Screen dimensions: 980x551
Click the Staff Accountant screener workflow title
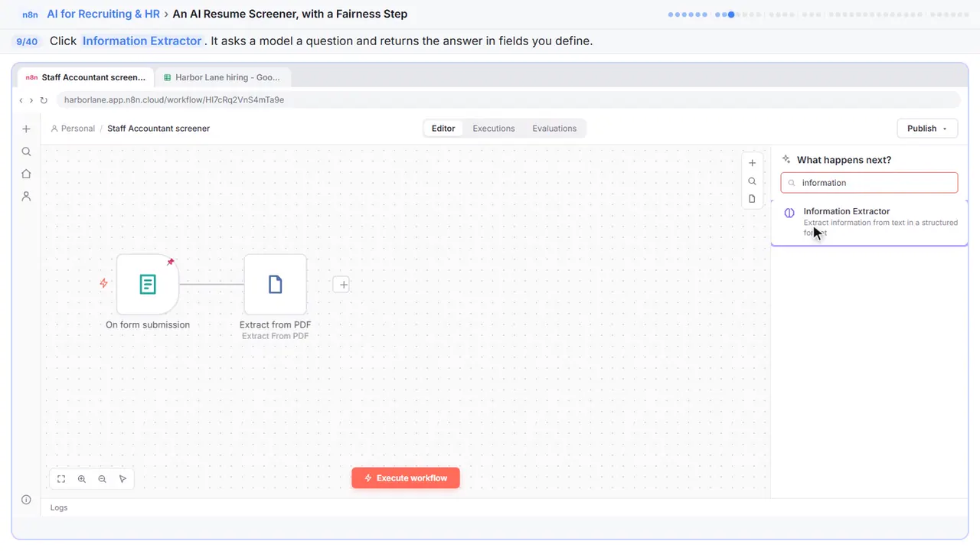(x=158, y=129)
